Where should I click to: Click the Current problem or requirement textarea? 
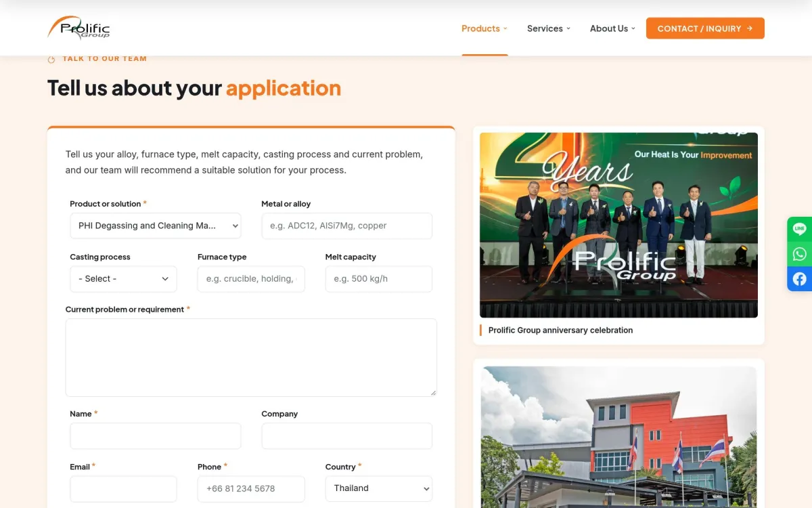pos(251,358)
